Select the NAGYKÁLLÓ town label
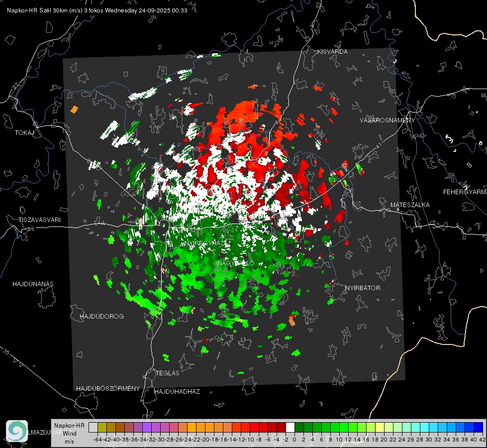 235,263
